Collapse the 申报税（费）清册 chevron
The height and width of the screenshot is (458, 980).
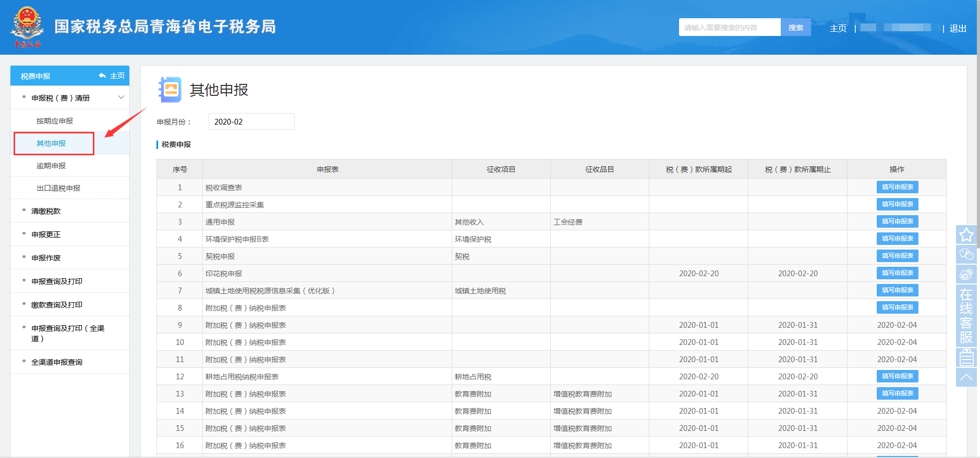coord(121,98)
